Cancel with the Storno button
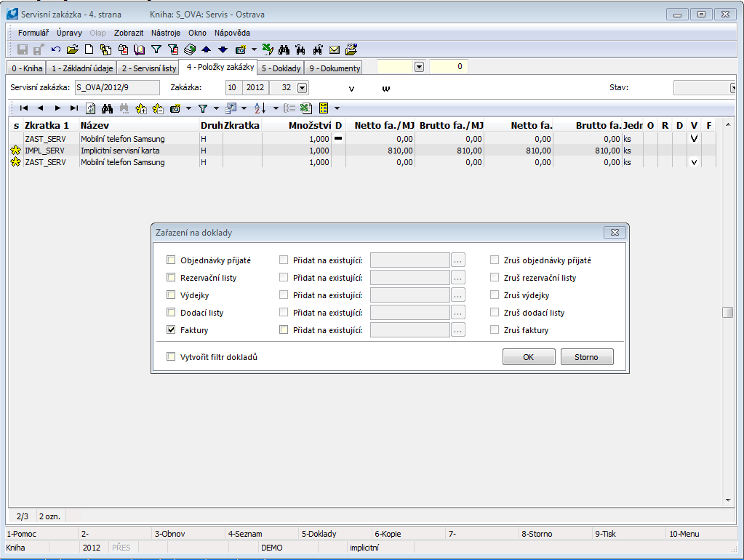The width and height of the screenshot is (744, 560). point(587,357)
